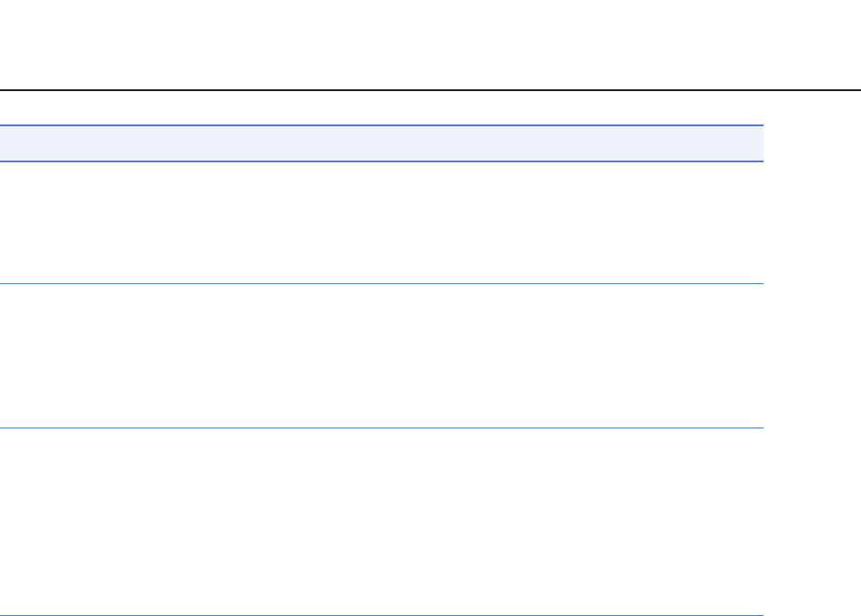Click the blue border atop the header row

click(381, 125)
